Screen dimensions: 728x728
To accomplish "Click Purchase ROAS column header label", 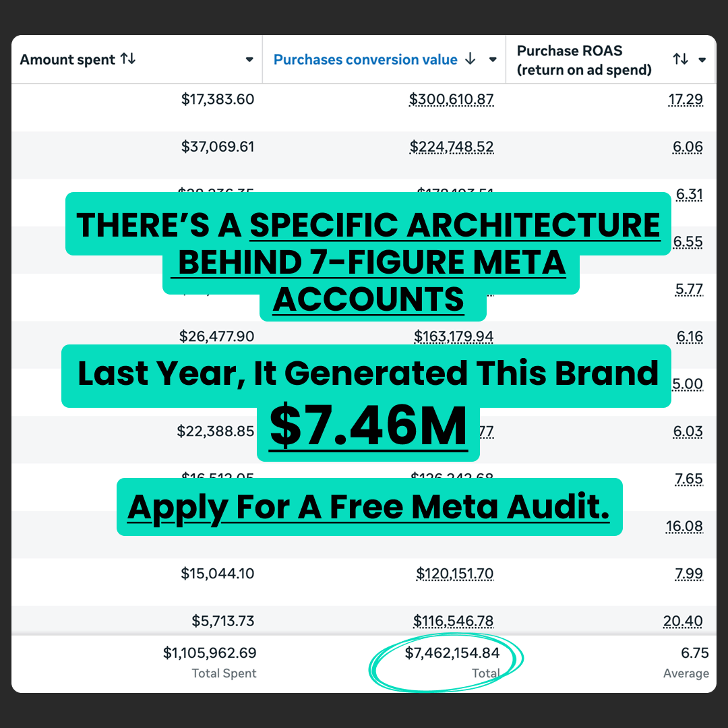I will point(584,60).
